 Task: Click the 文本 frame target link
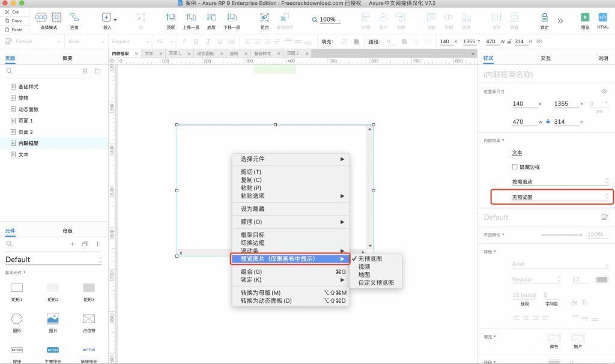[x=517, y=153]
